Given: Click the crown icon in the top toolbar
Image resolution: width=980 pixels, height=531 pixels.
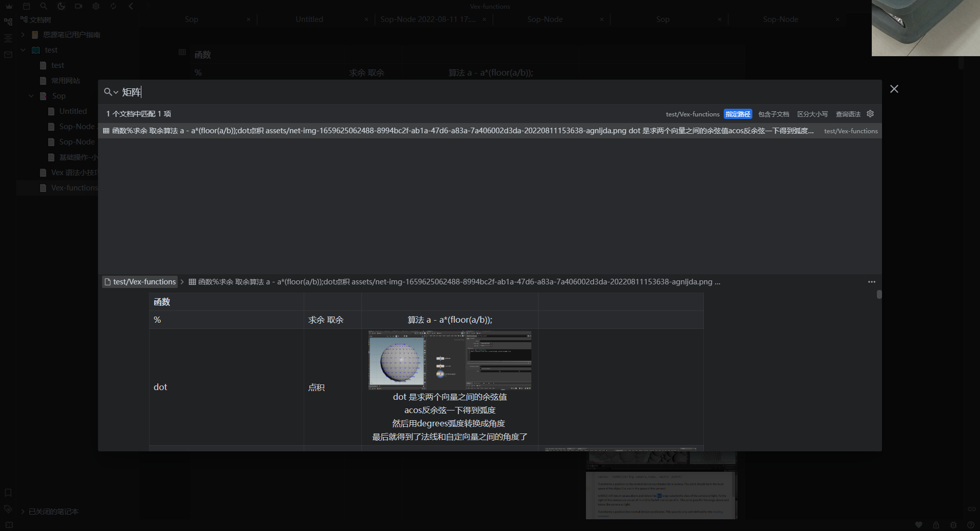Looking at the screenshot, I should pyautogui.click(x=9, y=6).
